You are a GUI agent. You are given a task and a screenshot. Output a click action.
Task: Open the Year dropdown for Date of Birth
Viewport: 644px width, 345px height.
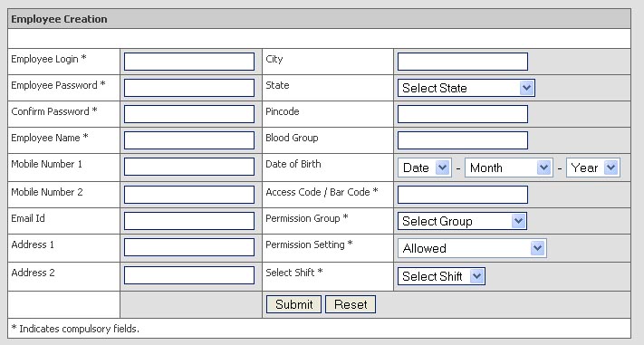(593, 168)
